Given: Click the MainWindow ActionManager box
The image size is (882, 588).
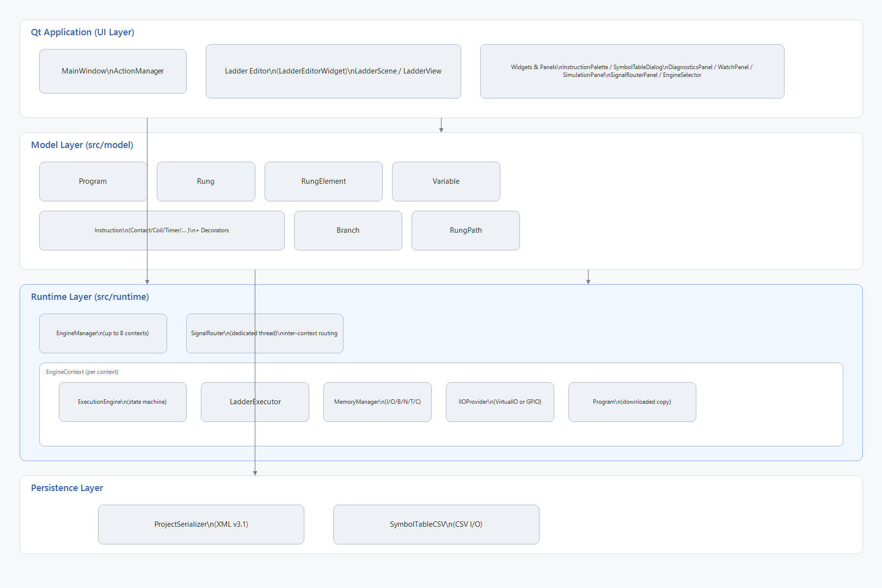Looking at the screenshot, I should pyautogui.click(x=113, y=71).
